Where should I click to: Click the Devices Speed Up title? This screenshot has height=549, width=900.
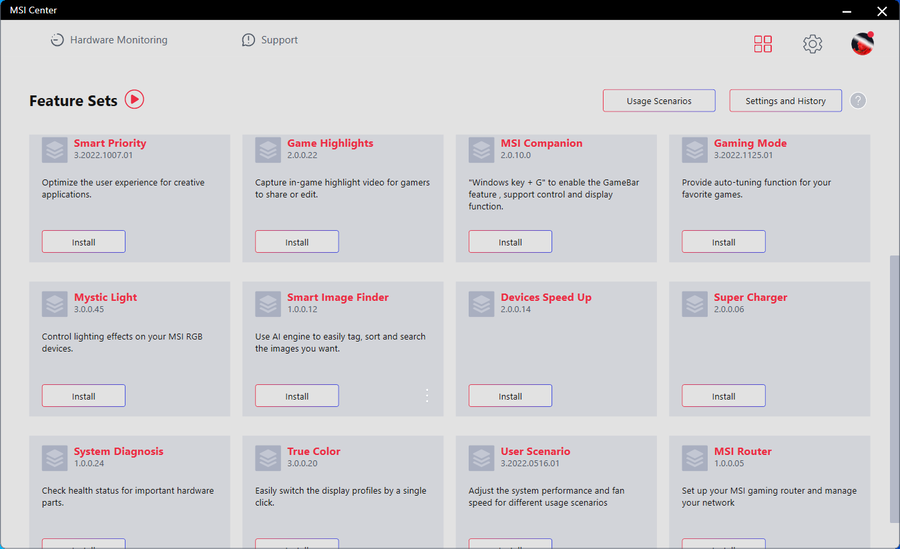546,297
